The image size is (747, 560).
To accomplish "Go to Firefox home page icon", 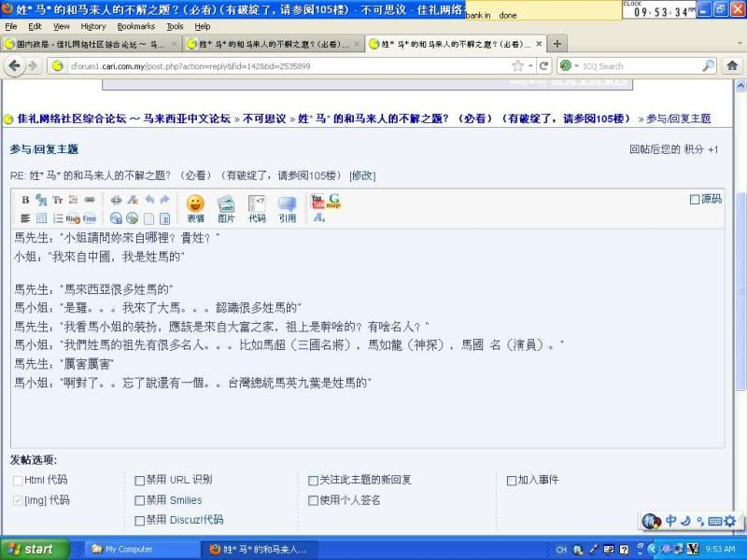I will pos(732,65).
